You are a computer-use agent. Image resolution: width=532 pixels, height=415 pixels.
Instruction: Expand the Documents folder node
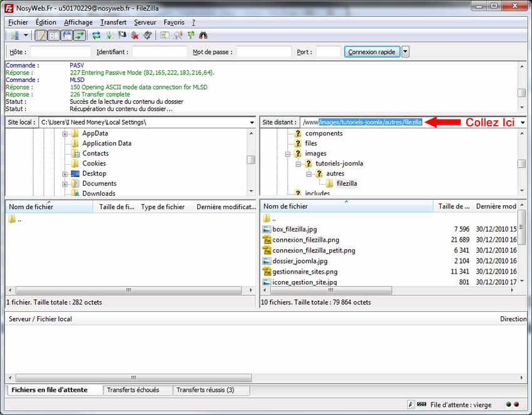65,184
